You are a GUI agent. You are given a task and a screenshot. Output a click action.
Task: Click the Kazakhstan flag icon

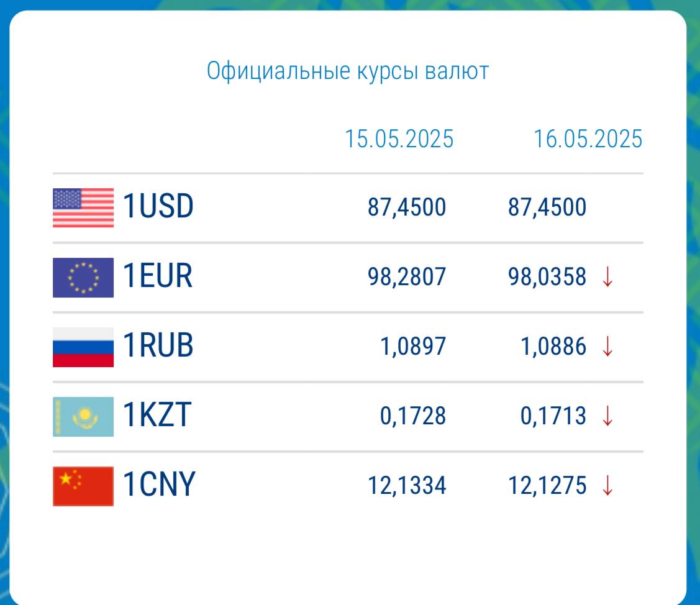[83, 417]
